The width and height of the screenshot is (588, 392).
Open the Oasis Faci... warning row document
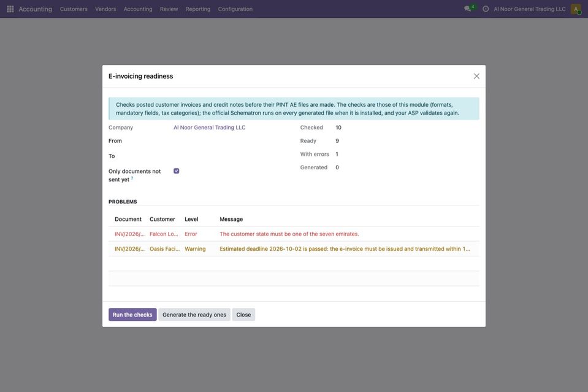129,249
